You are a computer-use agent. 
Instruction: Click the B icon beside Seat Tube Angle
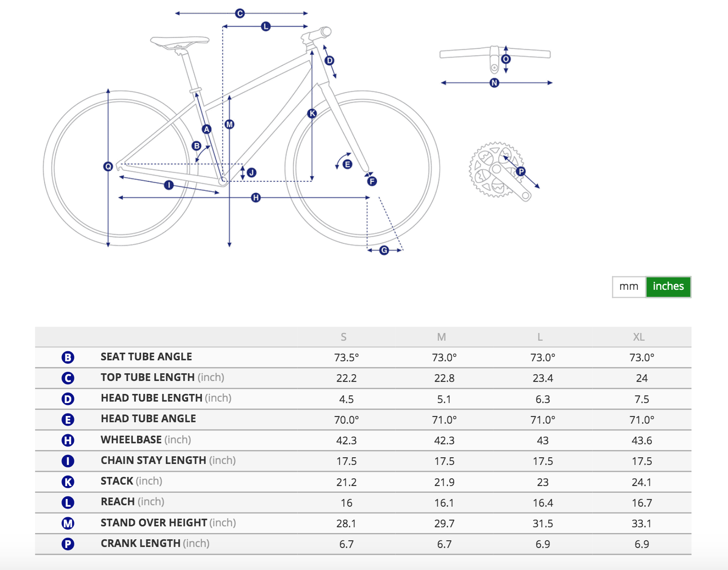tap(68, 357)
